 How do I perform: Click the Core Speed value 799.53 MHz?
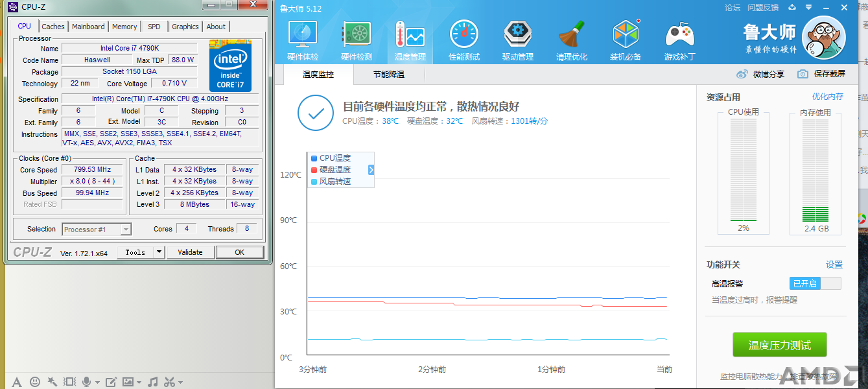[x=93, y=170]
